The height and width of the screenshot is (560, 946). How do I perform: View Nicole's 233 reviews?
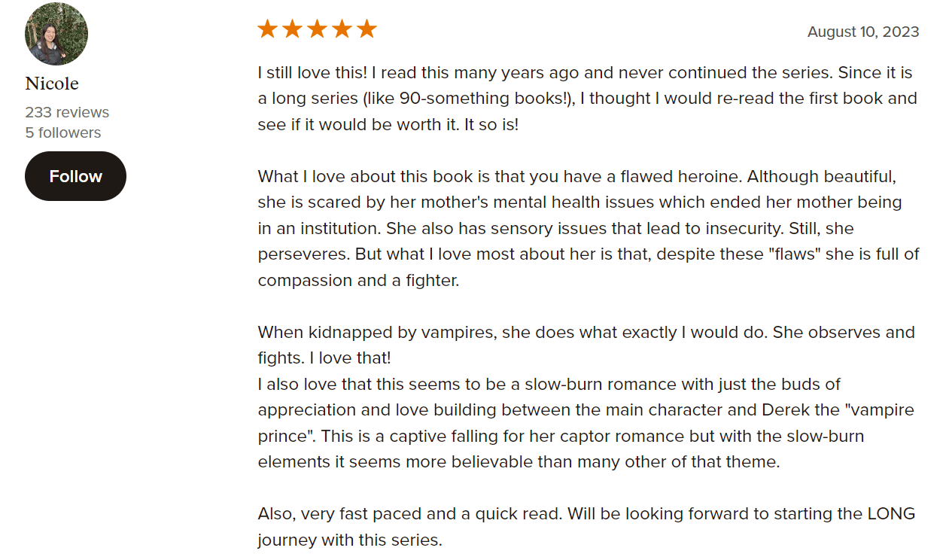coord(67,112)
